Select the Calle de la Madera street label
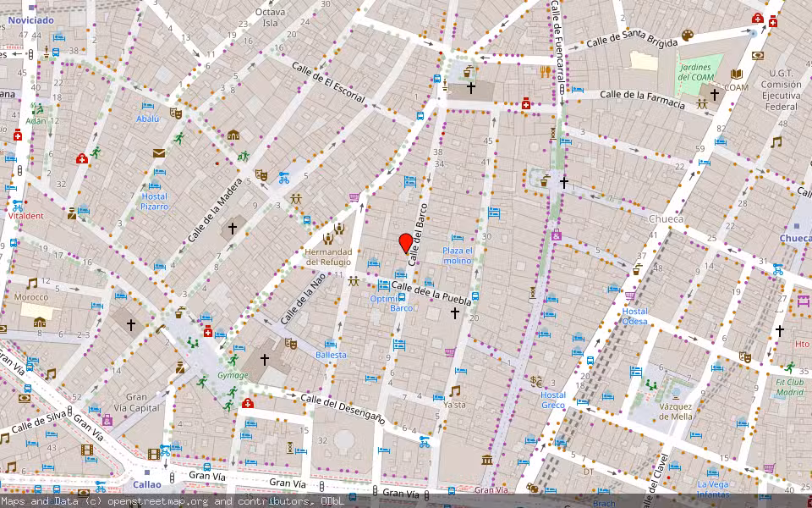Viewport: 812px width, 508px height. coord(215,211)
